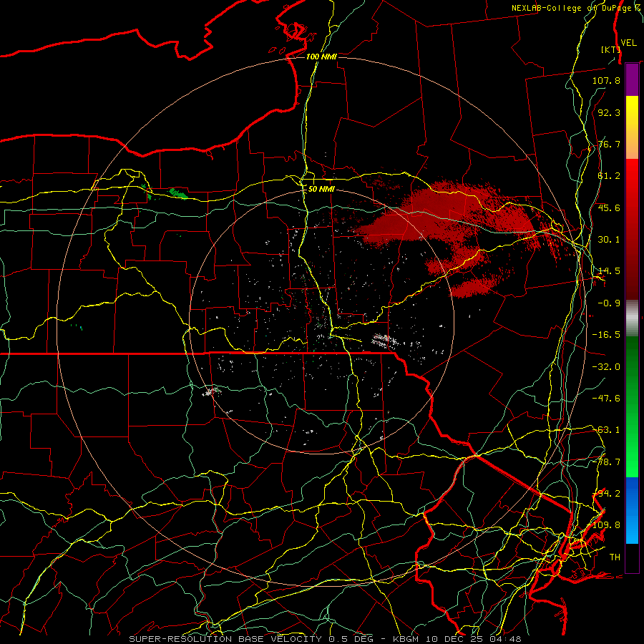Click the 76.7 scale value
The height and width of the screenshot is (644, 644).
(609, 144)
